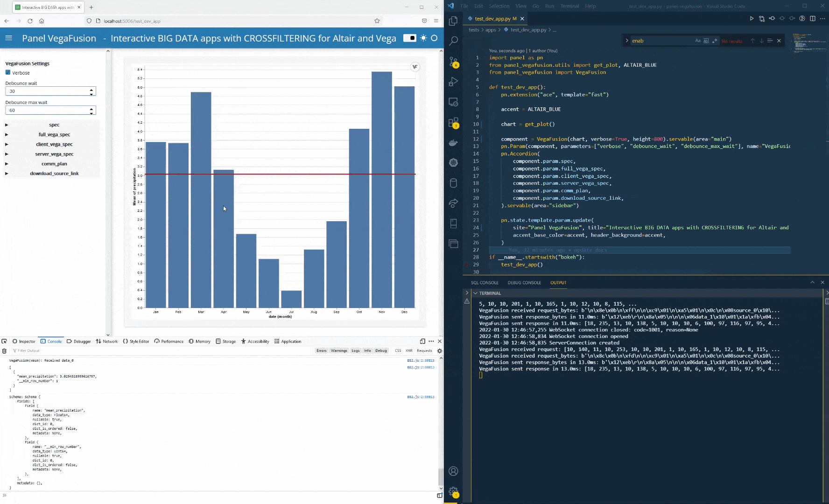
Task: Uncheck the Verbose checkbox
Action: pos(8,73)
